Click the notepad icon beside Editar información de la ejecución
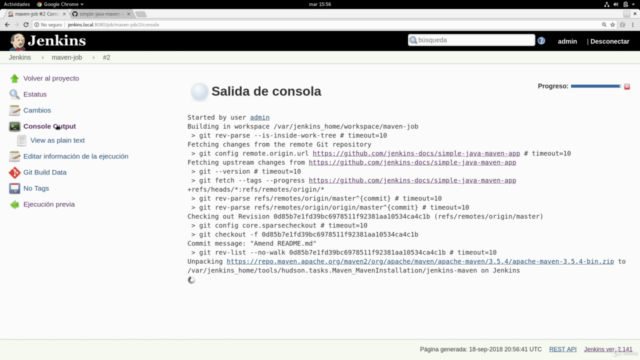Screen dimensions: 640x360 14,156
